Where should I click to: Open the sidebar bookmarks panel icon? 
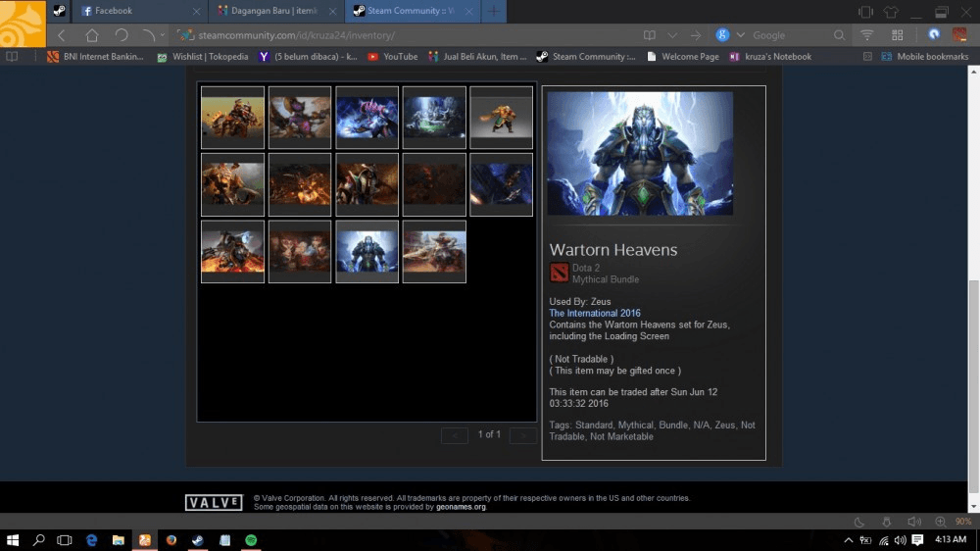coord(12,56)
